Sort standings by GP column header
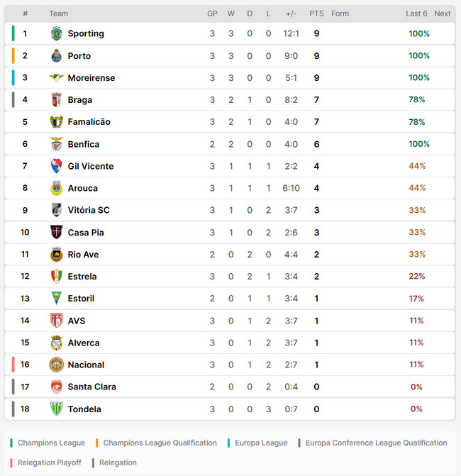 pyautogui.click(x=212, y=13)
